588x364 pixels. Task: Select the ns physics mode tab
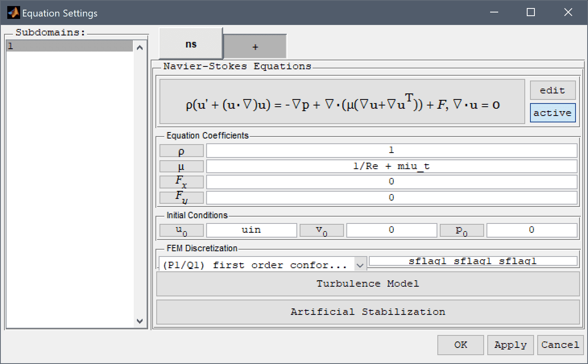(x=191, y=43)
